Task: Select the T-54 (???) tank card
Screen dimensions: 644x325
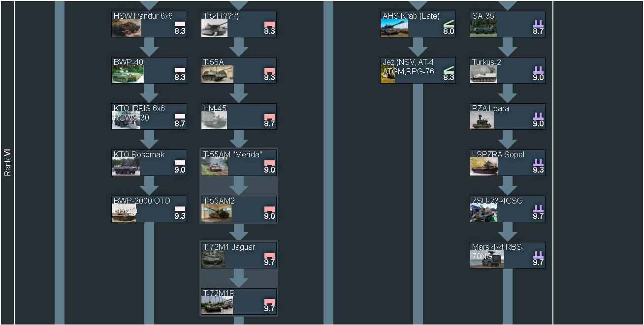Action: [239, 24]
